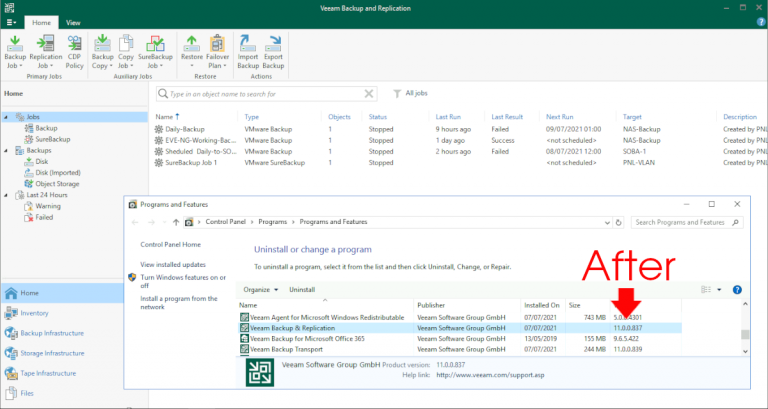
Task: Click the program list scroll-down arrow
Action: point(745,351)
